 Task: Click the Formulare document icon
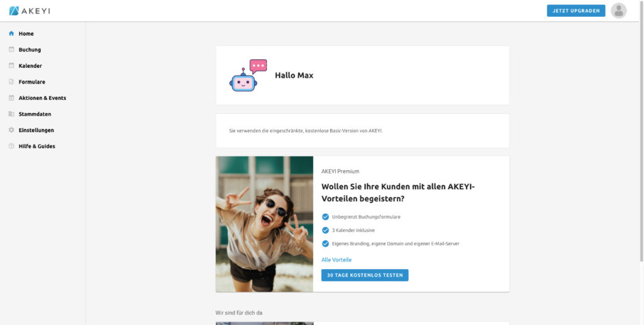click(x=11, y=82)
